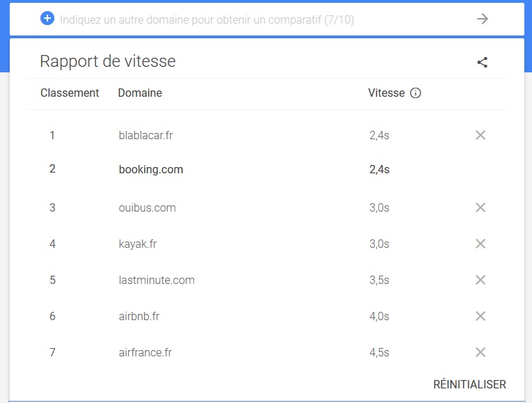Image resolution: width=532 pixels, height=403 pixels.
Task: Open the Vitesse info tooltip icon
Action: (x=415, y=93)
